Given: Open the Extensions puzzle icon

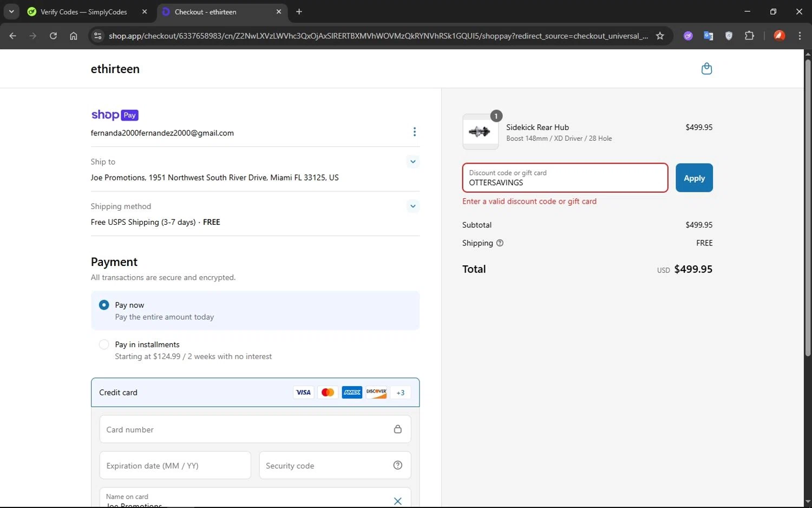Looking at the screenshot, I should 749,36.
